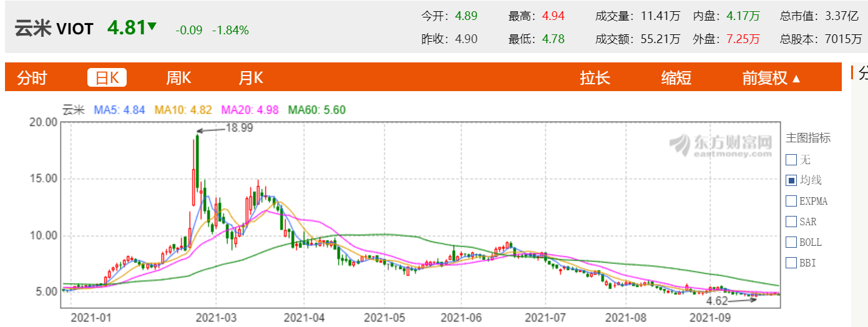
Task: Click the 今开 4.89 opening value
Action: pyautogui.click(x=466, y=16)
